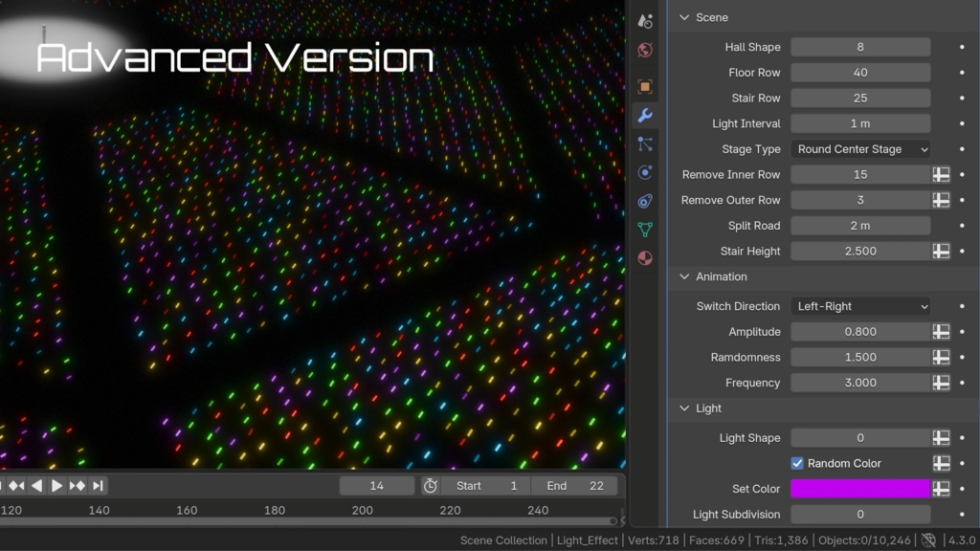Image resolution: width=980 pixels, height=551 pixels.
Task: Click the timeline frame marker 200
Action: point(363,510)
